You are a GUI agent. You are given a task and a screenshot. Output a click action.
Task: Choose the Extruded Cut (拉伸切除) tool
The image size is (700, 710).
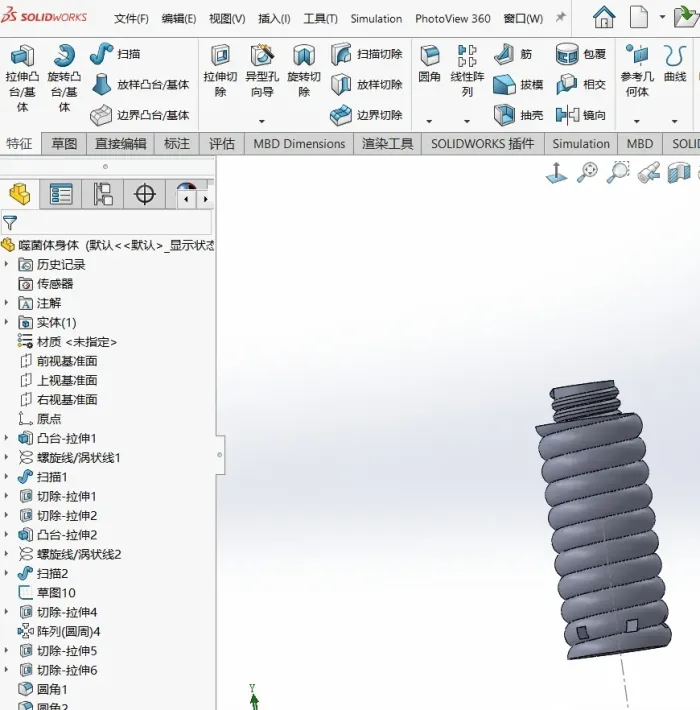click(220, 72)
